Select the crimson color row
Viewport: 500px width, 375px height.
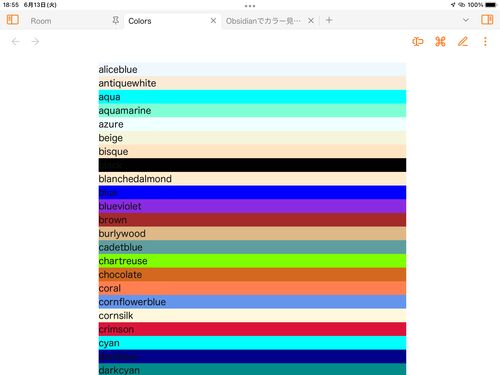click(x=252, y=329)
